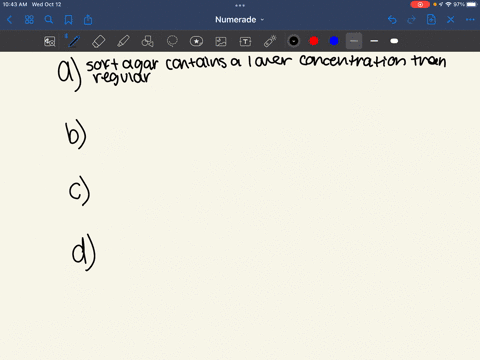Select the Eraser tool
The width and height of the screenshot is (480, 360).
click(98, 41)
